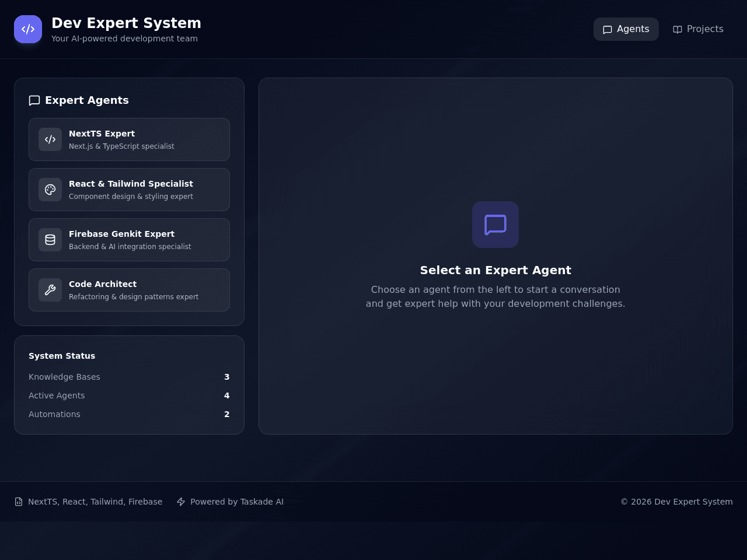Click the lightning bolt icon in footer
This screenshot has height=560, width=747.
[x=181, y=502]
